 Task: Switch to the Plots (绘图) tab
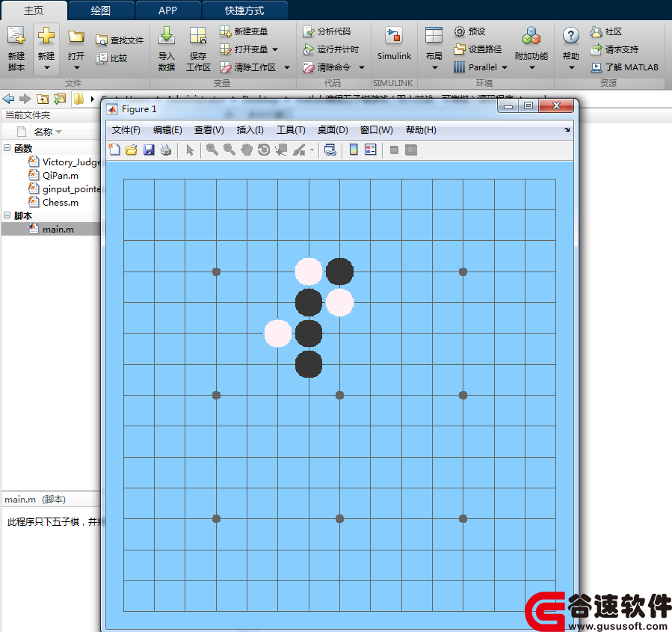click(101, 10)
